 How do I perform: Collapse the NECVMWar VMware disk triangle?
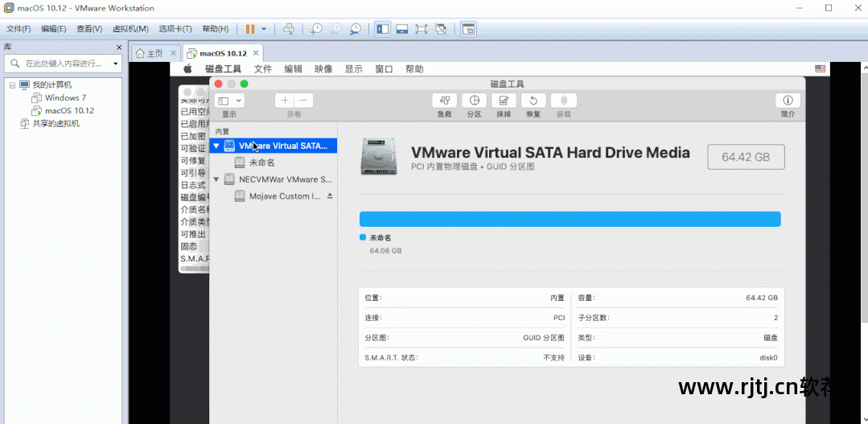(216, 179)
